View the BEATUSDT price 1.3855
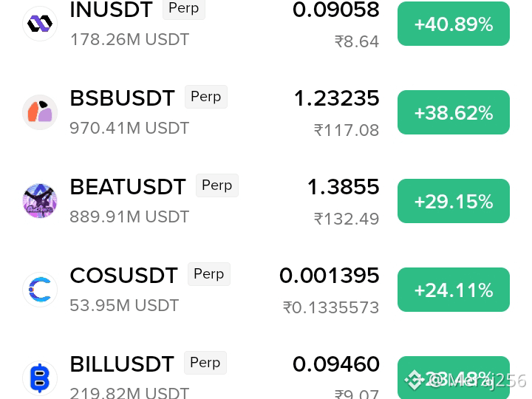Viewport: 532px width, 399px height. tap(343, 187)
